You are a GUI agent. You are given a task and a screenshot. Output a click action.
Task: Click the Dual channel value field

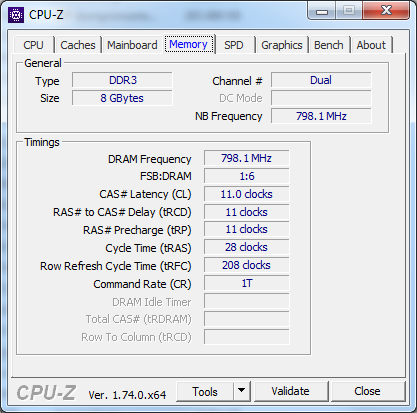point(321,80)
